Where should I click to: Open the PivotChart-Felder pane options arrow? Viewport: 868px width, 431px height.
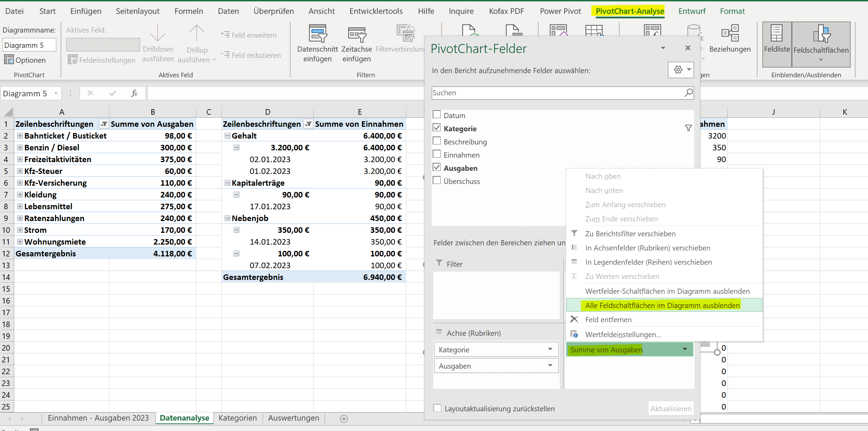click(663, 48)
